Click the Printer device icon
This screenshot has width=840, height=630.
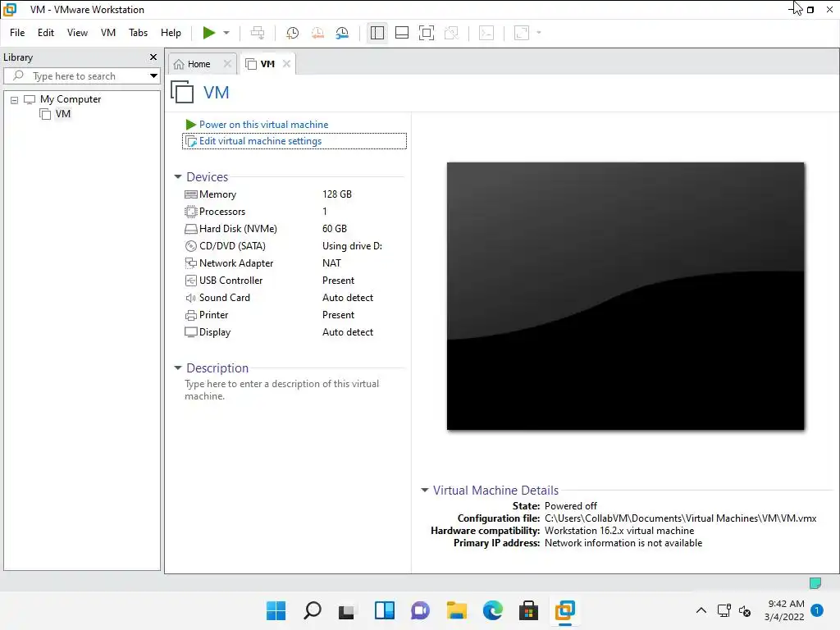tap(190, 315)
